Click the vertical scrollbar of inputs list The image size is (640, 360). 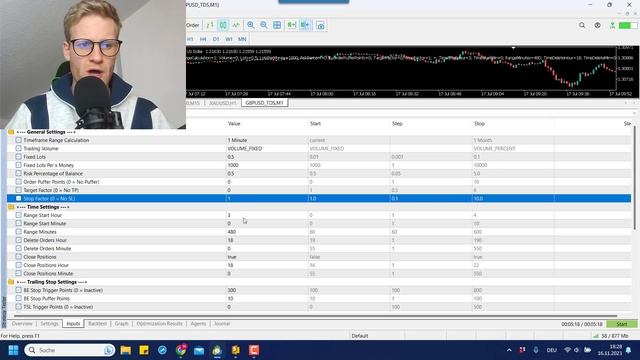tap(635, 178)
